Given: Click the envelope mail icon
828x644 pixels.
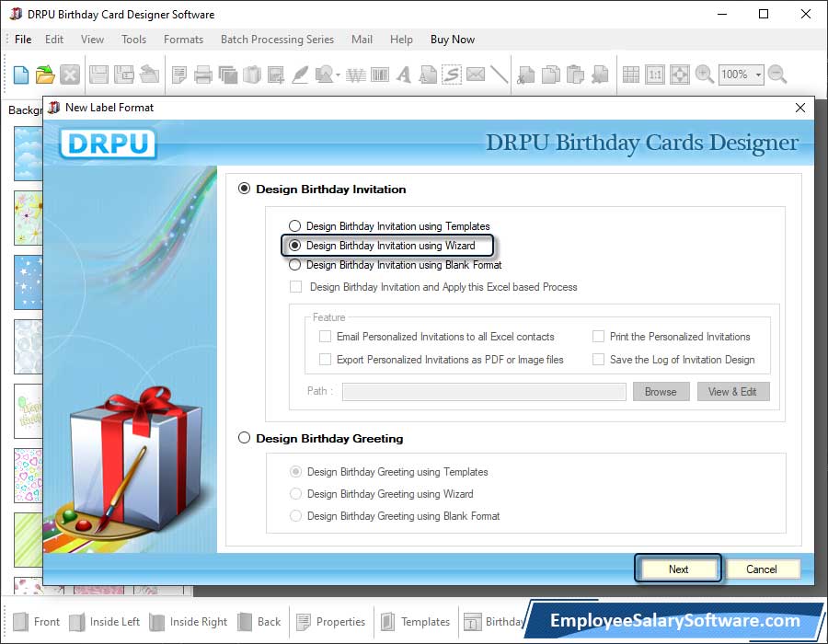Looking at the screenshot, I should (475, 75).
